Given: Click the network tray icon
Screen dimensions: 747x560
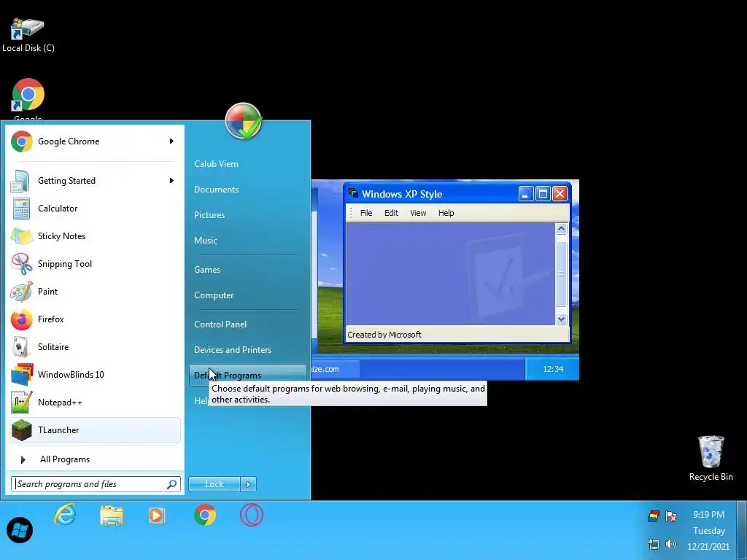Looking at the screenshot, I should 654,544.
